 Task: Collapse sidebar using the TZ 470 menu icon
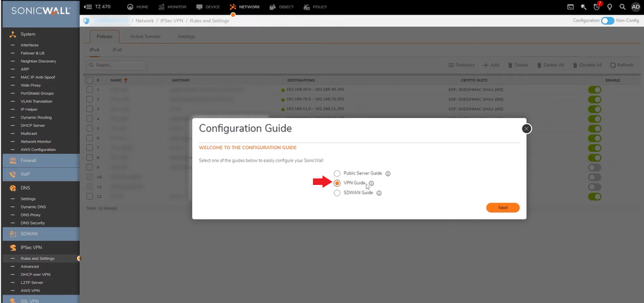click(88, 7)
